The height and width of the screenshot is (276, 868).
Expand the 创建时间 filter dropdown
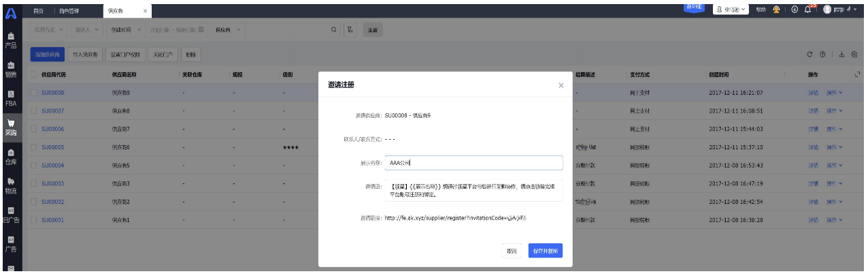[126, 30]
